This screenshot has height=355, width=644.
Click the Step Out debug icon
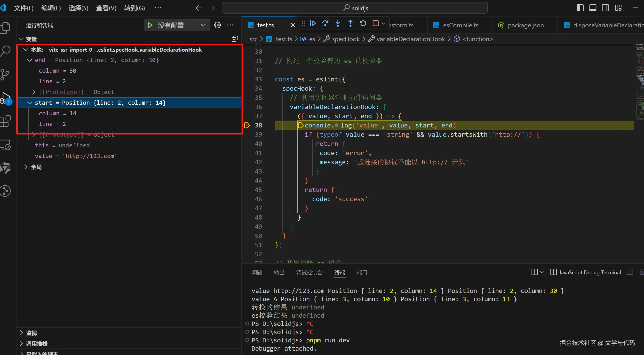(x=350, y=24)
